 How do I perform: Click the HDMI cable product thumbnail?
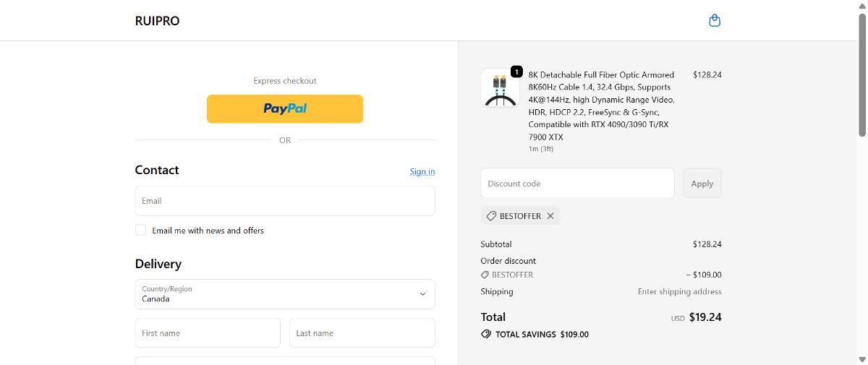click(x=499, y=89)
